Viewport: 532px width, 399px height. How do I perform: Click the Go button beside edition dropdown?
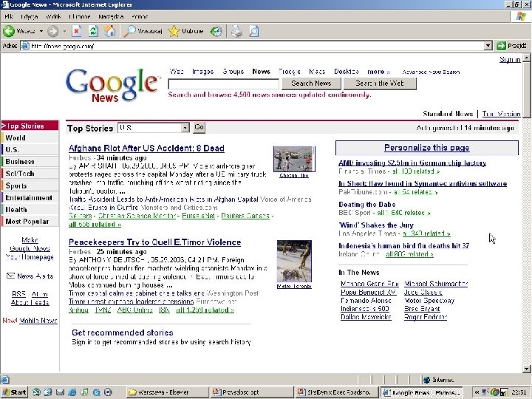199,127
